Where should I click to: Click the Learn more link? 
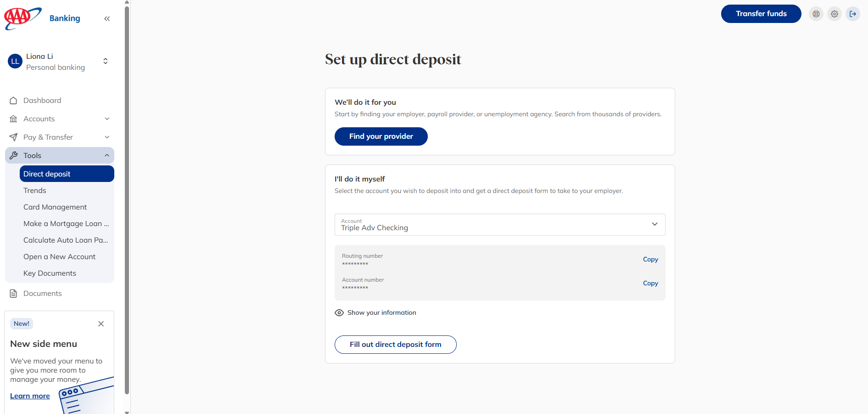tap(30, 396)
